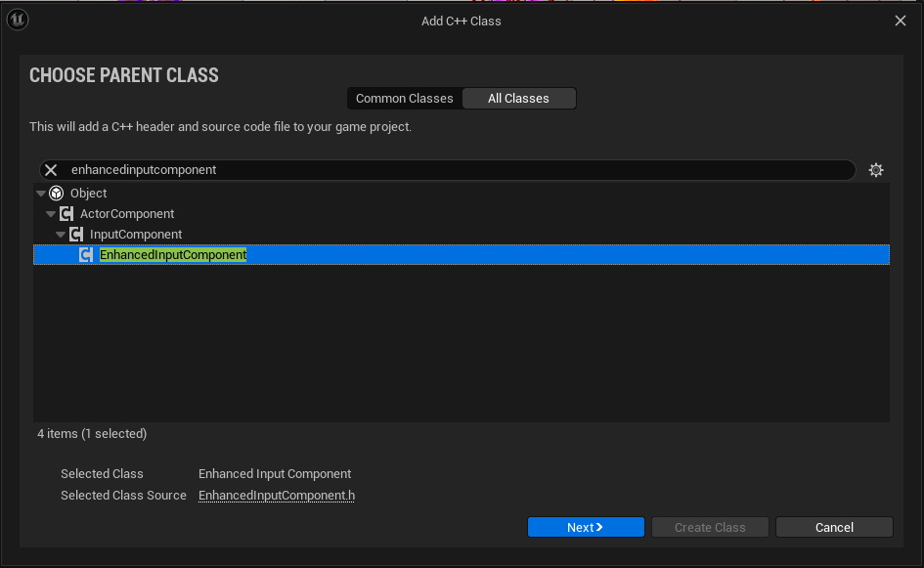Viewport: 924px width, 568px height.
Task: Click the '4 items (1 selected)' status text
Action: pyautogui.click(x=92, y=434)
